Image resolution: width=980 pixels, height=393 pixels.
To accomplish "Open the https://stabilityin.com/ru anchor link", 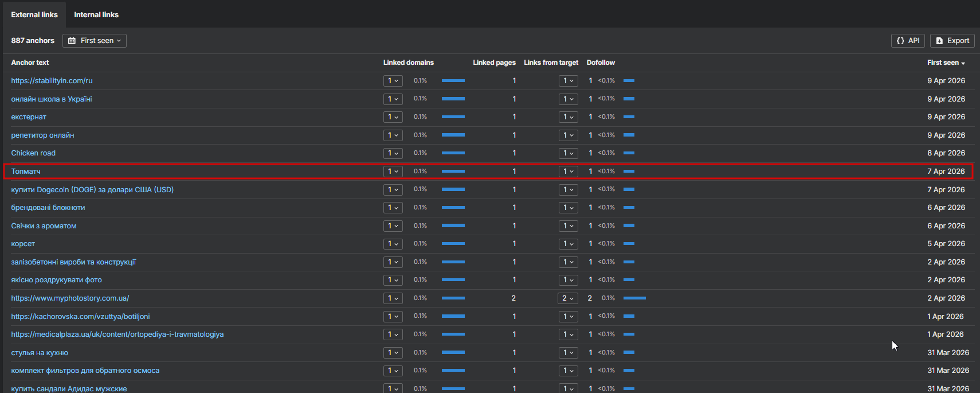I will click(52, 81).
